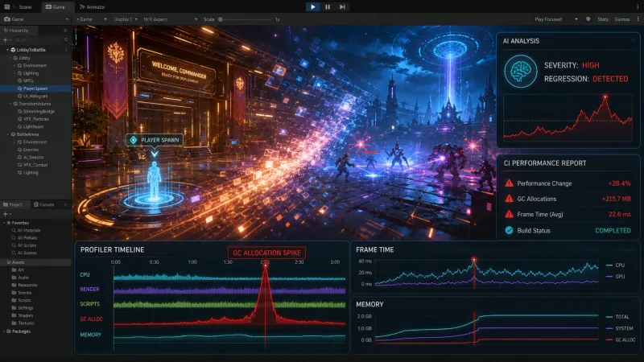The image size is (644, 362).
Task: Toggle Gizmos display
Action: click(621, 19)
